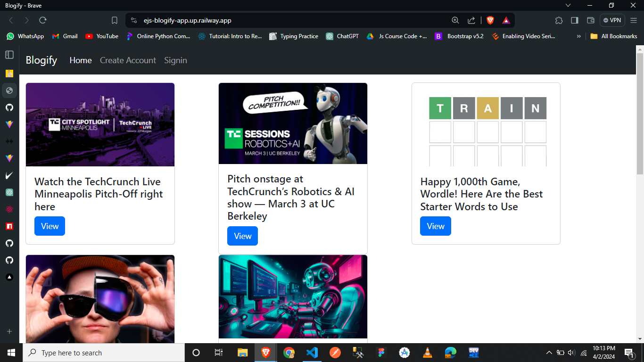Viewport: 644px width, 362px height.
Task: Open Tutorial: Intro to React bookmark
Action: [230, 36]
